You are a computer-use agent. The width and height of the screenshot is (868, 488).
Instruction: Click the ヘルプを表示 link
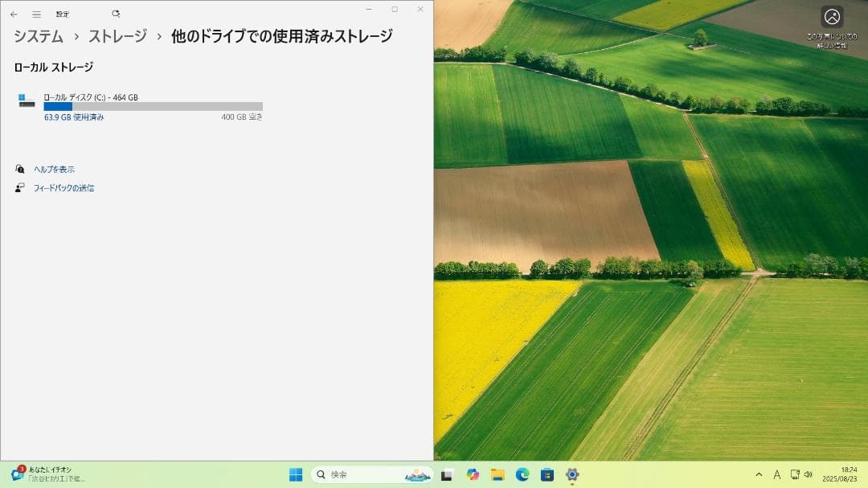pyautogui.click(x=54, y=170)
